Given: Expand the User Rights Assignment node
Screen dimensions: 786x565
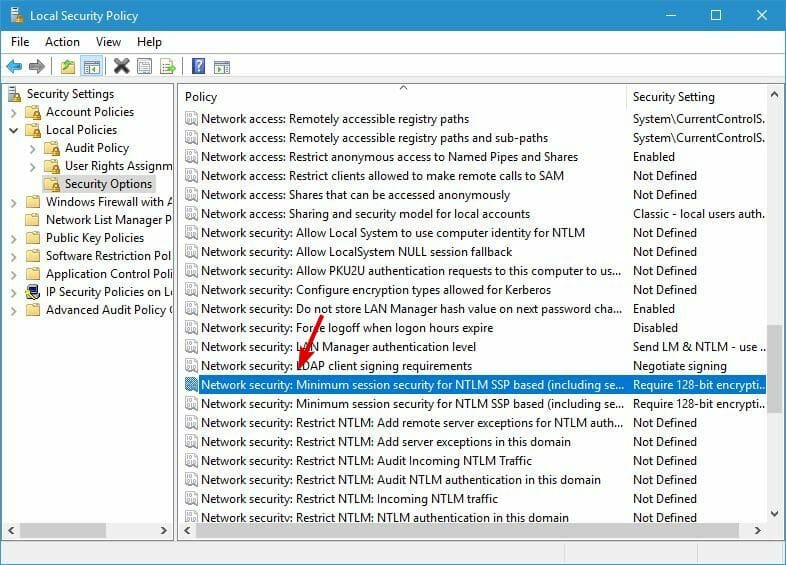Looking at the screenshot, I should pos(33,167).
